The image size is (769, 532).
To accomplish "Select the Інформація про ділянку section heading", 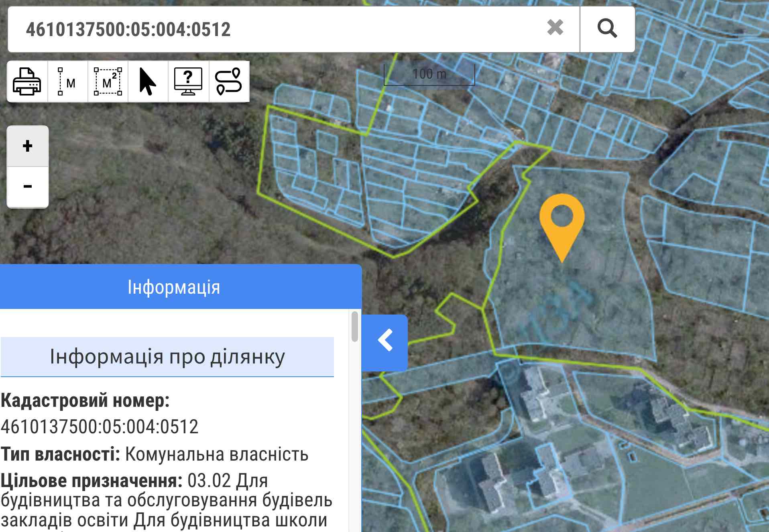I will pos(167,357).
